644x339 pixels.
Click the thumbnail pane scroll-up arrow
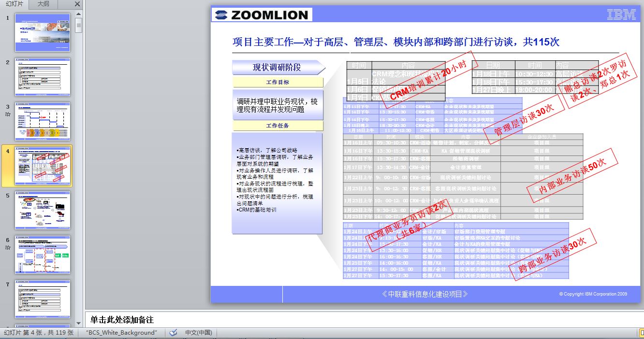[x=79, y=14]
